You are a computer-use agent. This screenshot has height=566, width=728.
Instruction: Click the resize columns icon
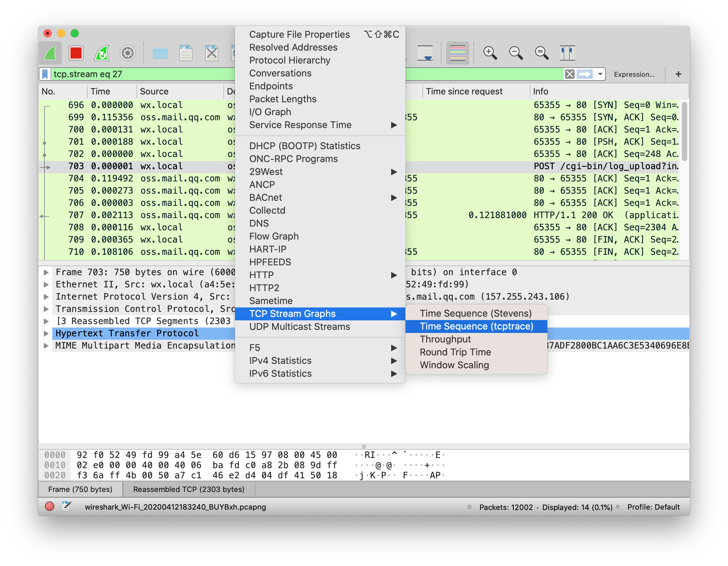click(x=567, y=53)
